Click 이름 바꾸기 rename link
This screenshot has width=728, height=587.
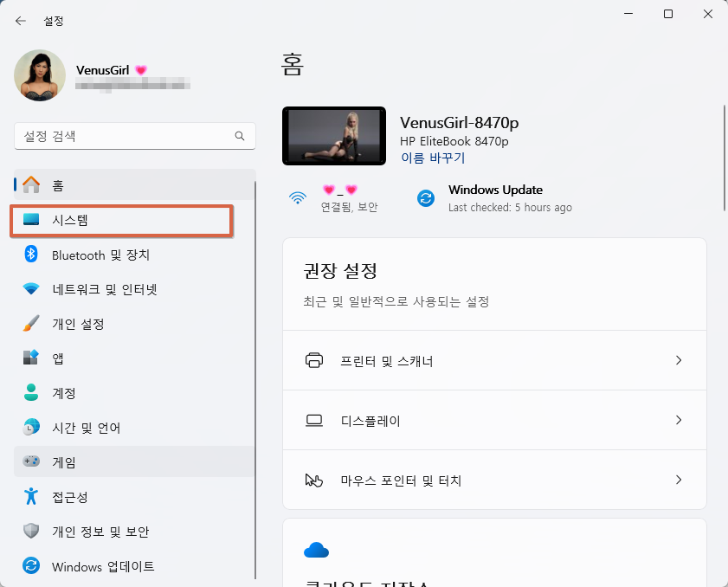[433, 158]
